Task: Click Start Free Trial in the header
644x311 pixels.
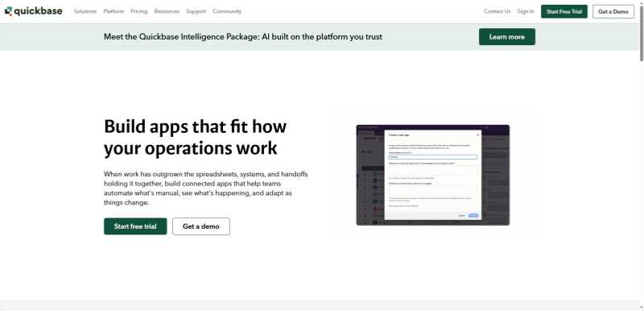Action: pyautogui.click(x=564, y=11)
